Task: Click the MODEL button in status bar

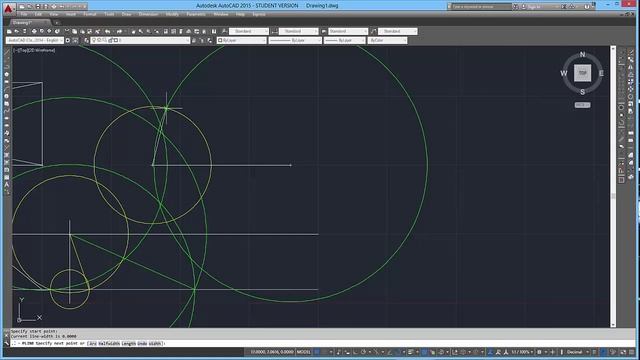Action: [x=303, y=352]
